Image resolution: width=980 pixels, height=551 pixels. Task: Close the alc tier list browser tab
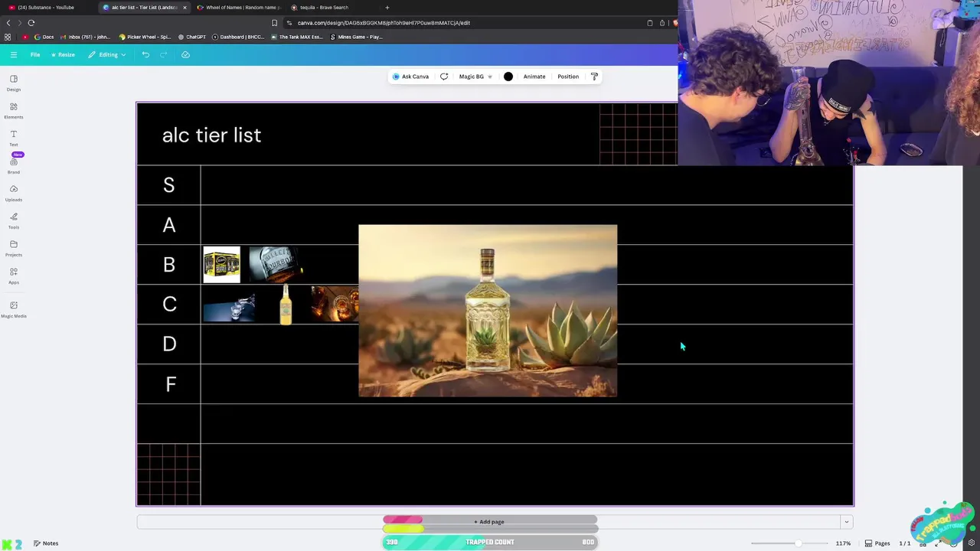(185, 8)
